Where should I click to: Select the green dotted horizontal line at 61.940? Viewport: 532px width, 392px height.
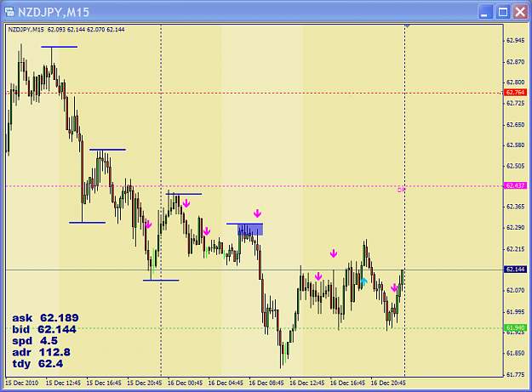point(255,328)
